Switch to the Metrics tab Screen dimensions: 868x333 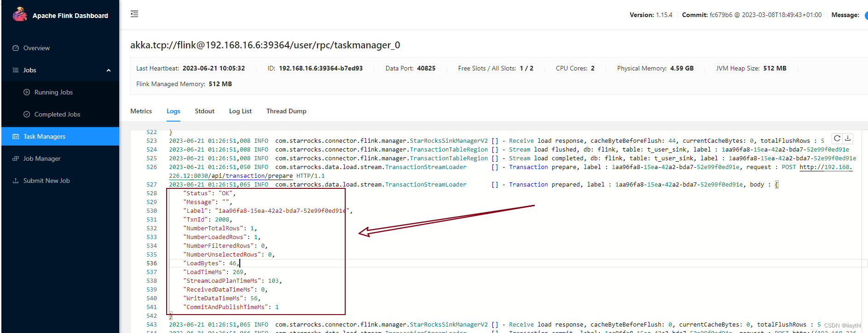pos(141,111)
